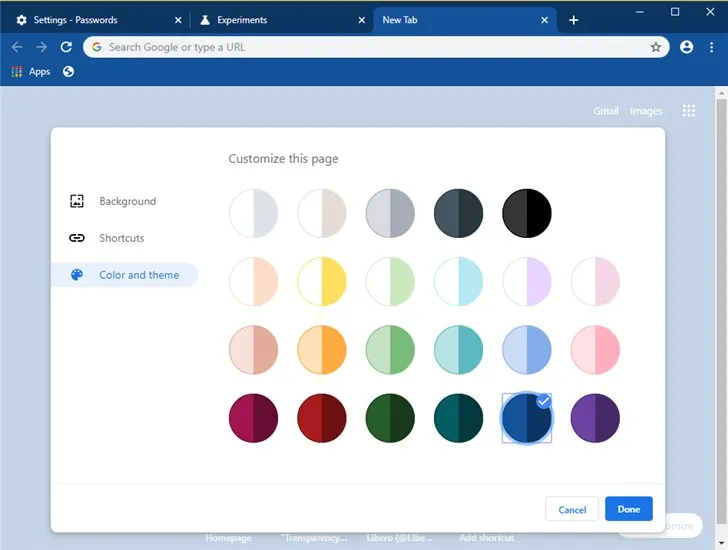Open a new tab with plus button
The width and height of the screenshot is (728, 550).
tap(573, 20)
